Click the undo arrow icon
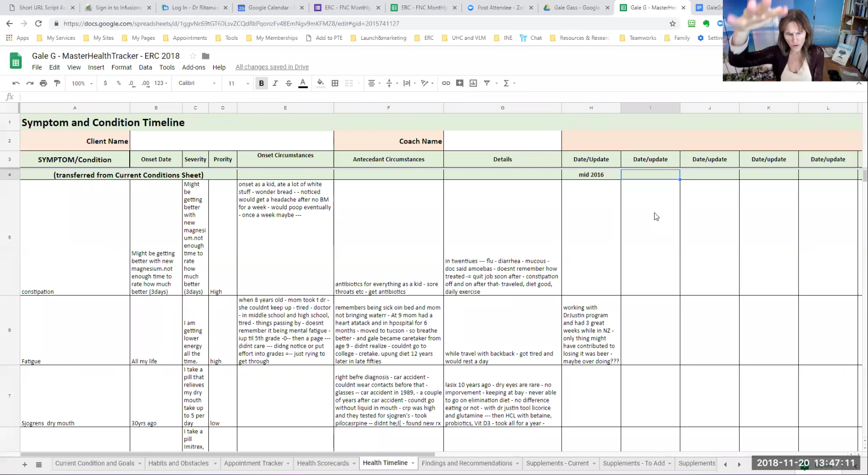 click(x=16, y=84)
